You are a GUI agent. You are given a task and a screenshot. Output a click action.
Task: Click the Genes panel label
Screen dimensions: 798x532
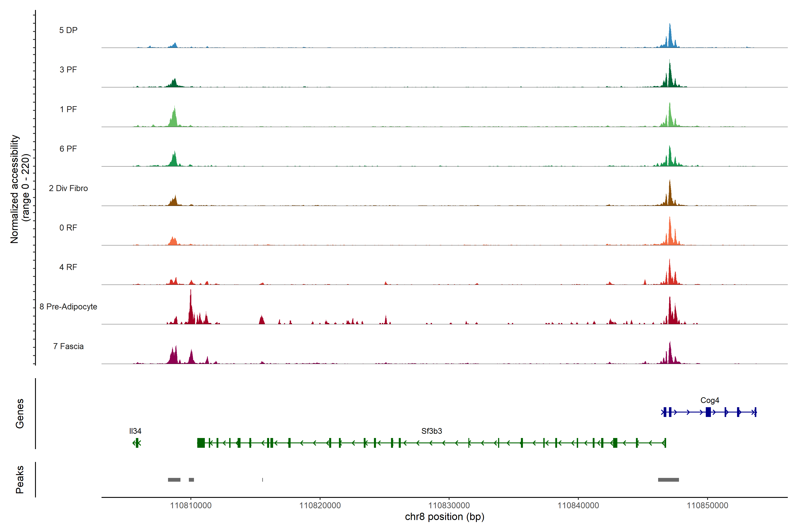tap(20, 413)
